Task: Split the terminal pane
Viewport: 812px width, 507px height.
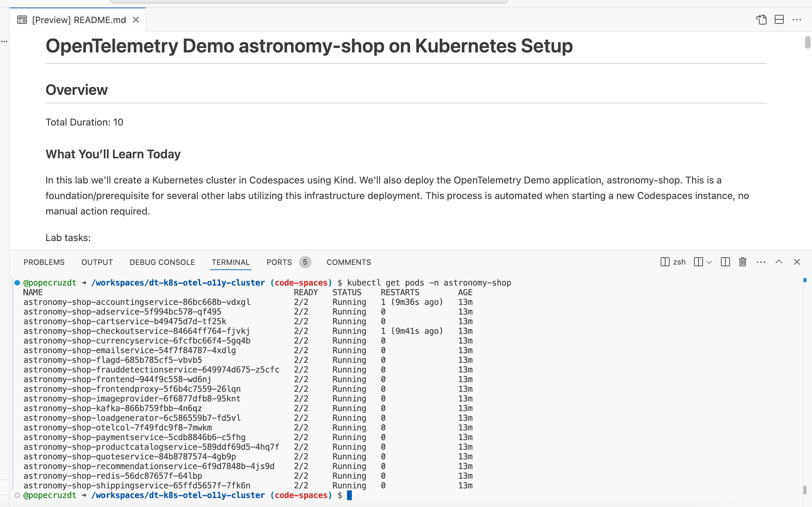Action: [x=725, y=262]
